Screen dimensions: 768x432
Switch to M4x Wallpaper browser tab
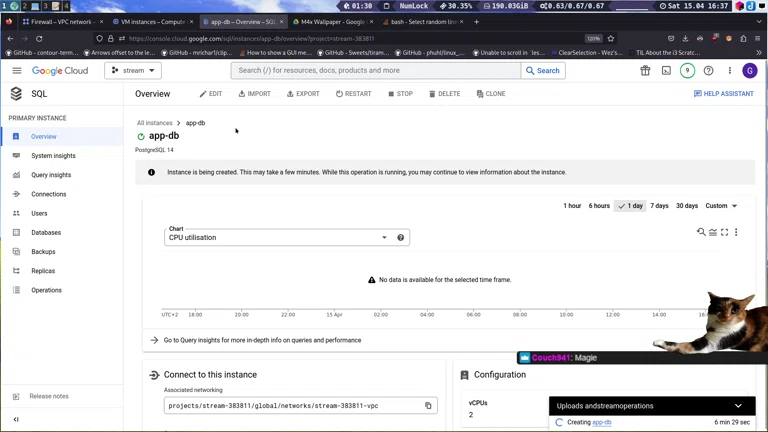333,22
